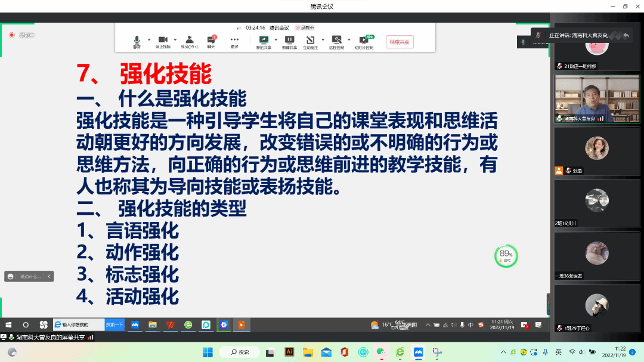Image resolution: width=644 pixels, height=362 pixels.
Task: Open Wi-Fi network settings in system tray
Action: point(572,352)
